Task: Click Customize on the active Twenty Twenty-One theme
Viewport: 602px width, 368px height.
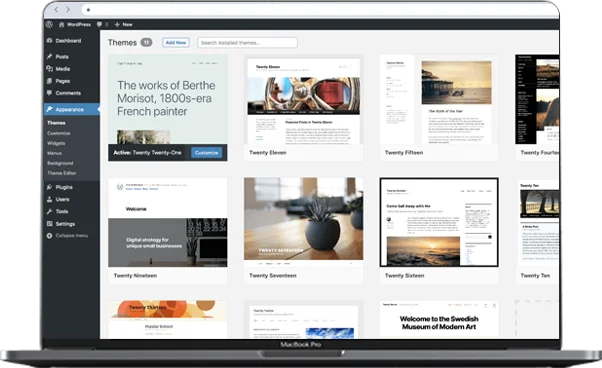Action: pos(207,153)
